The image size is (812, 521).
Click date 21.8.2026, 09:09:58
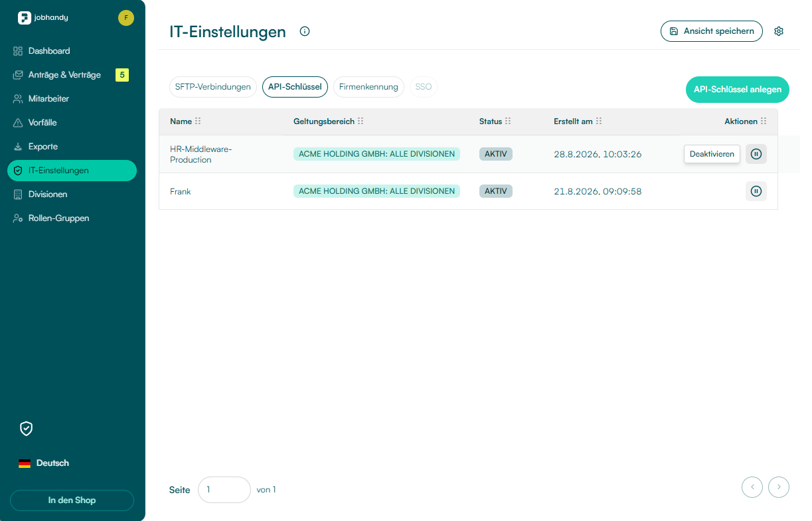click(x=598, y=191)
